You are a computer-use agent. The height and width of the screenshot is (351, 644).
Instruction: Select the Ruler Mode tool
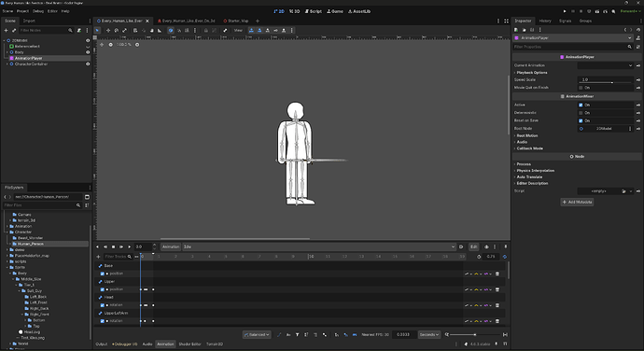click(160, 31)
